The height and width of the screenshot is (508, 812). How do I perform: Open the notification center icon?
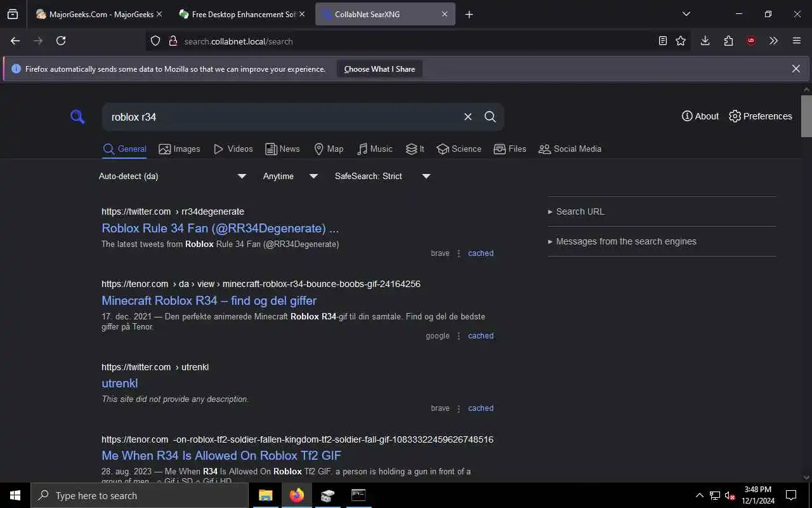791,495
